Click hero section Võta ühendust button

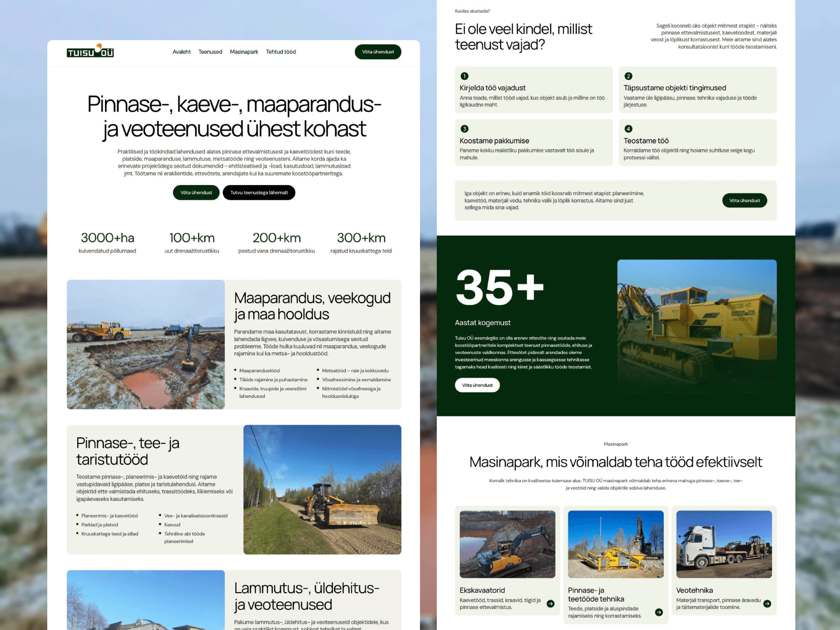click(x=196, y=192)
